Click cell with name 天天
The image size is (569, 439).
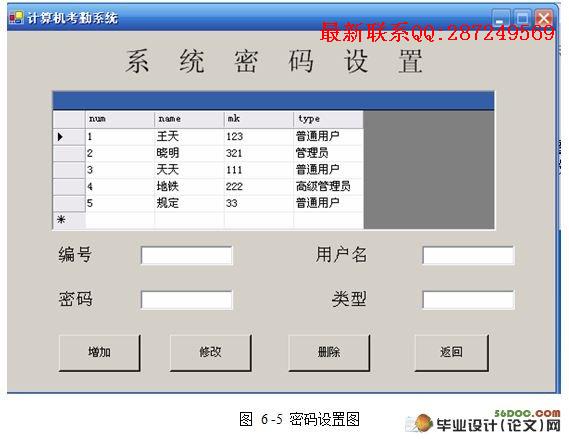pos(189,170)
